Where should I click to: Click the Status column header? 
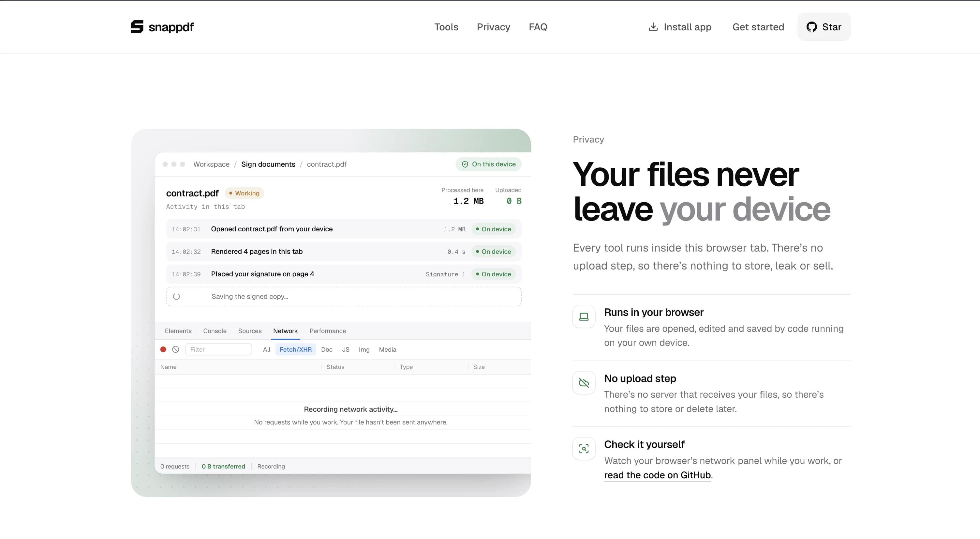(x=335, y=367)
